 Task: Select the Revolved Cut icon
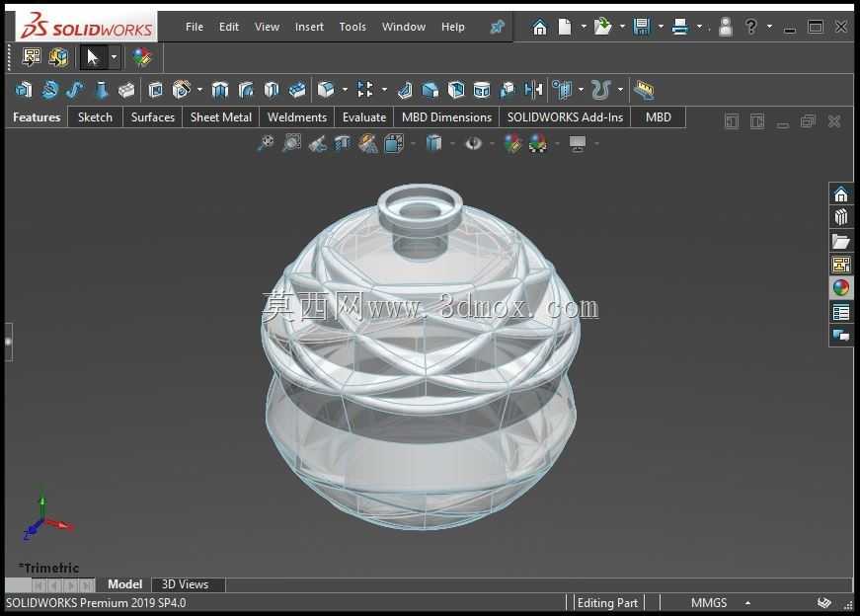220,90
